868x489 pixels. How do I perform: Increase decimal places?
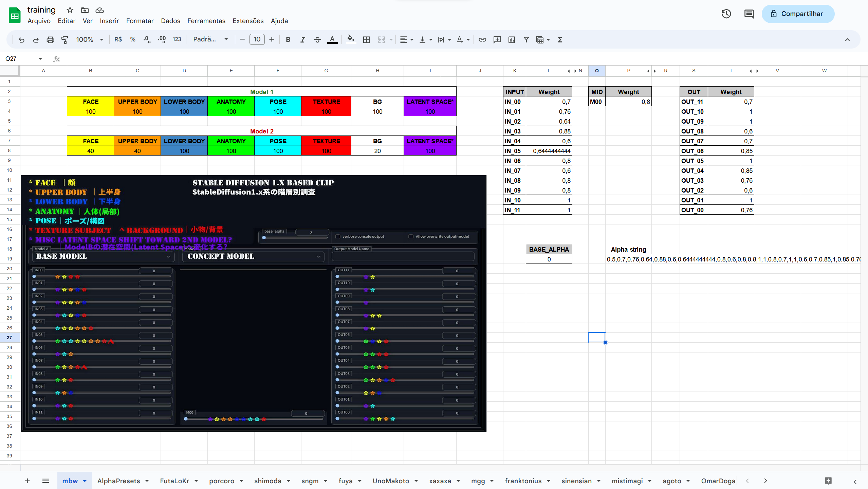point(162,40)
